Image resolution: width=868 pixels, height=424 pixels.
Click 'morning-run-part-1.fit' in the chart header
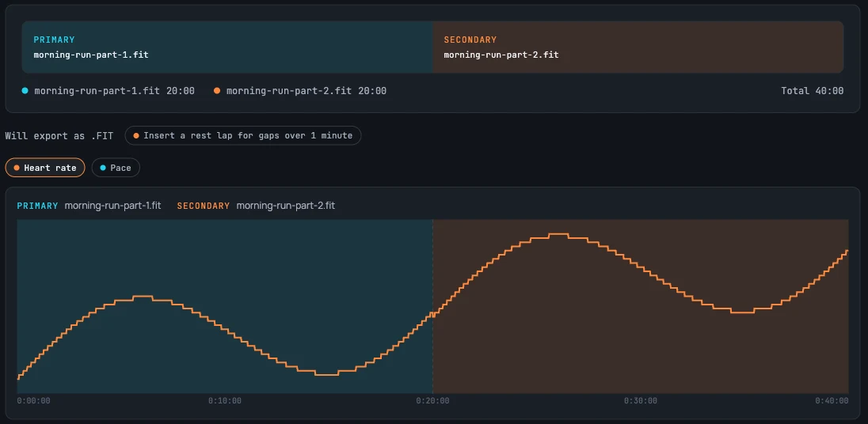pyautogui.click(x=113, y=206)
